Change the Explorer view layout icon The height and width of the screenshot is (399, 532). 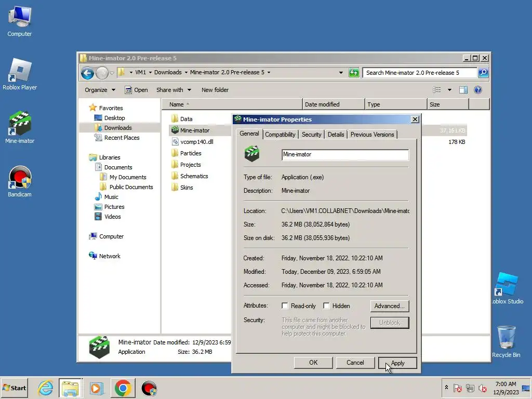click(436, 90)
